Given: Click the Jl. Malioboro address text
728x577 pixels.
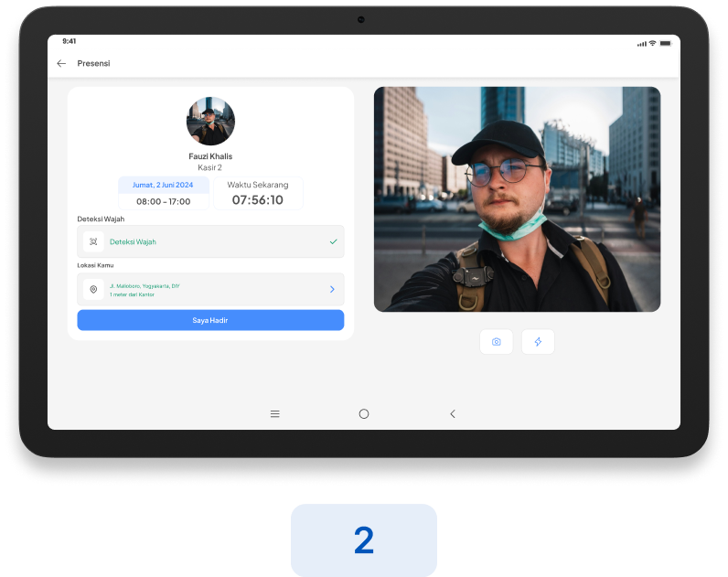Looking at the screenshot, I should pyautogui.click(x=145, y=286).
